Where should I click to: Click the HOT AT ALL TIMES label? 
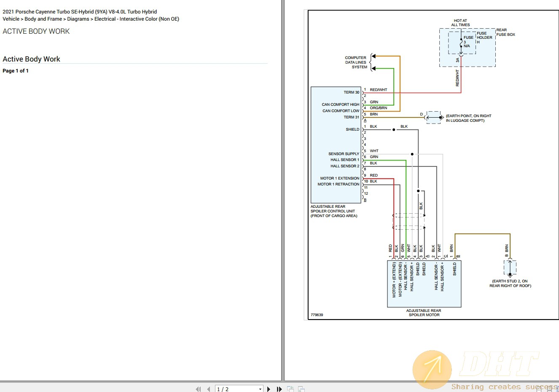pos(460,23)
